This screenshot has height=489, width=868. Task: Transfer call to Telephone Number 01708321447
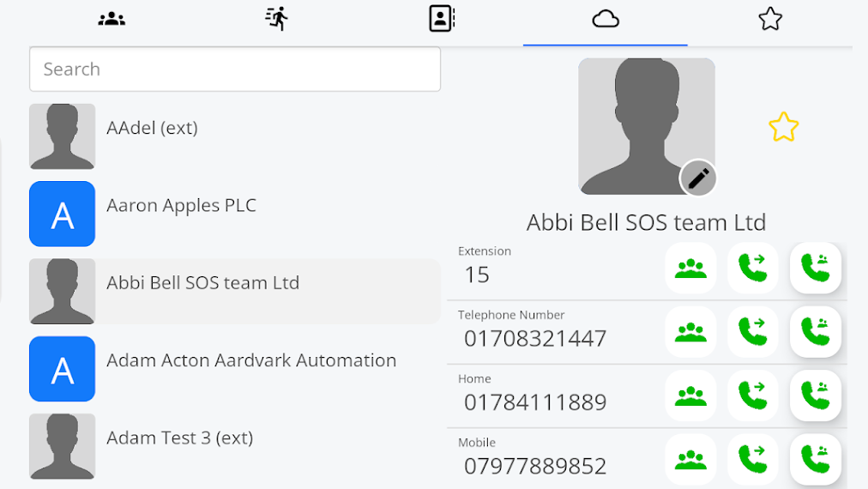(753, 332)
